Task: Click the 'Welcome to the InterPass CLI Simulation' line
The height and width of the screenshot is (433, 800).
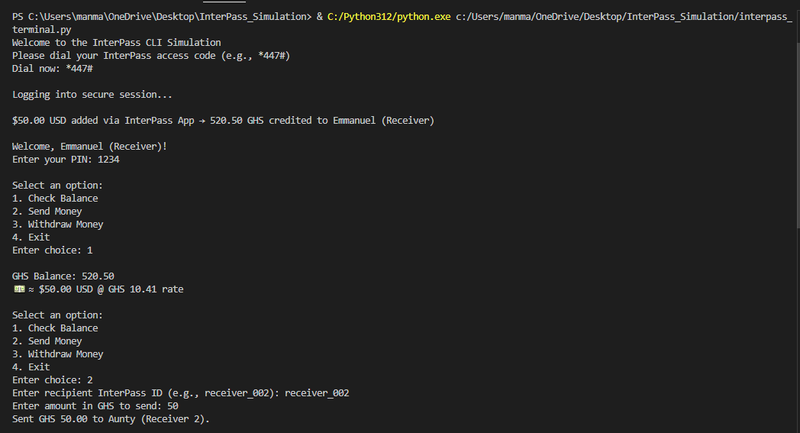Action: (117, 43)
